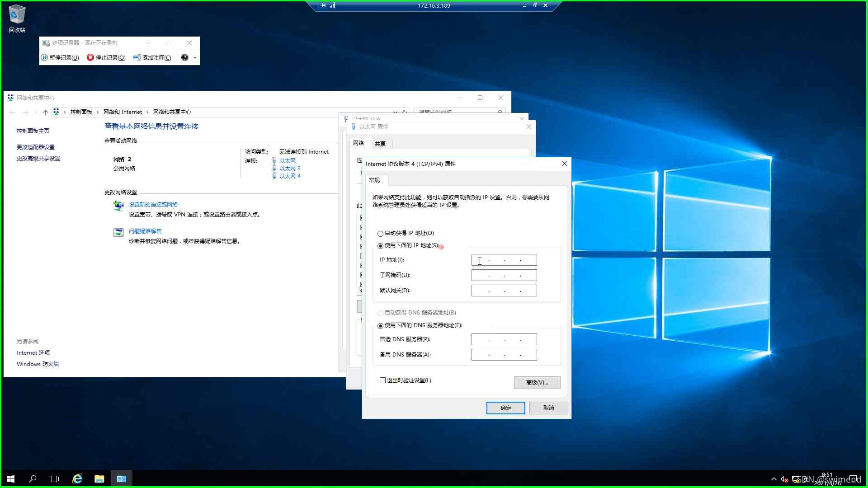This screenshot has width=868, height=488.
Task: Expand chevron after 控制面板 breadcrumb
Action: coord(98,112)
